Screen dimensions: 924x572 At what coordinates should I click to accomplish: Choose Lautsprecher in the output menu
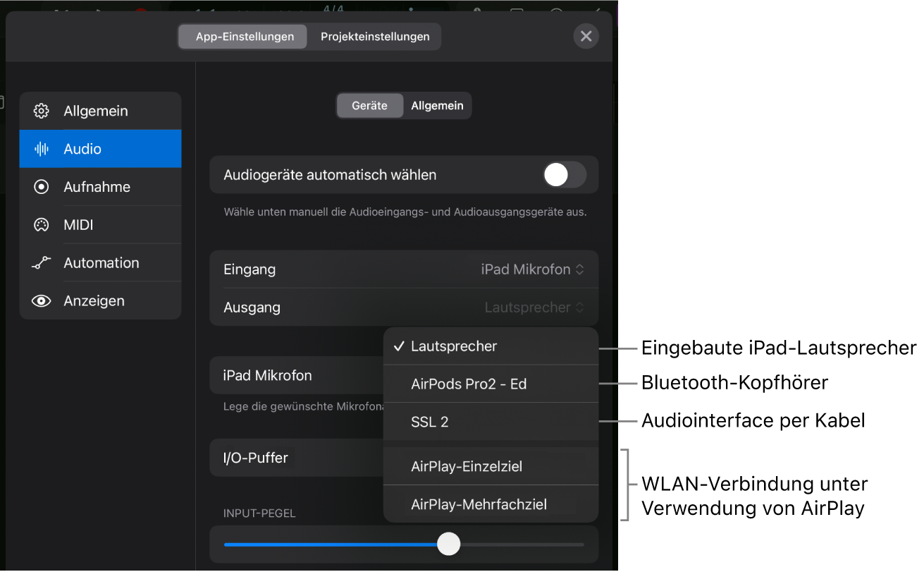coord(491,346)
